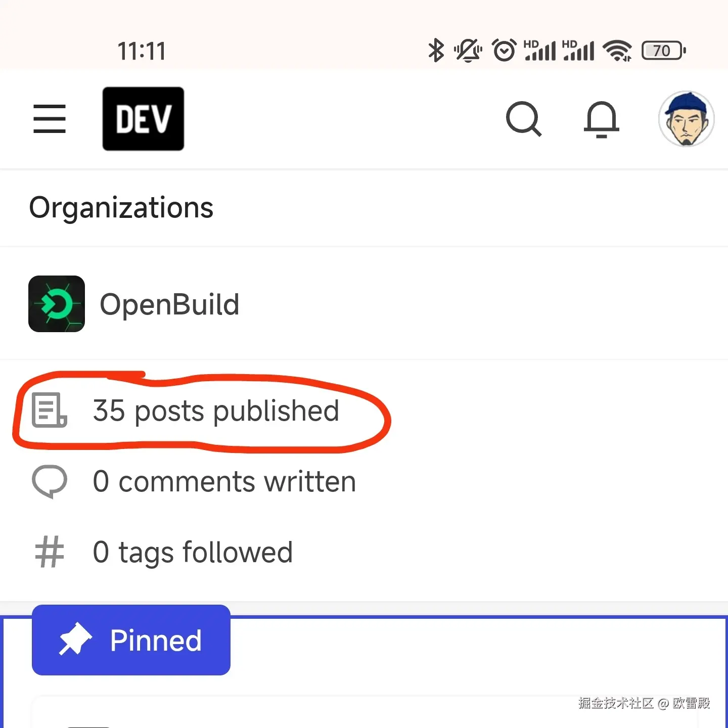Select the 35 posts published text
Screen dimensions: 728x728
(x=216, y=411)
